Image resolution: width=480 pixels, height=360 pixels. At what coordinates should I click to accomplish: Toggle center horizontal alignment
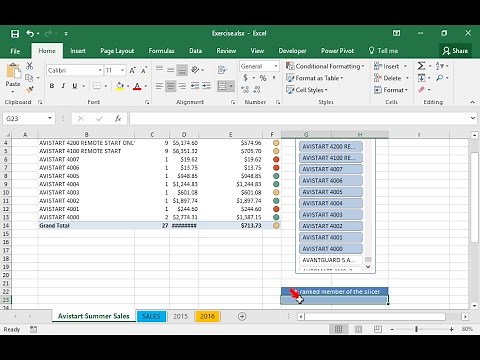click(x=171, y=86)
